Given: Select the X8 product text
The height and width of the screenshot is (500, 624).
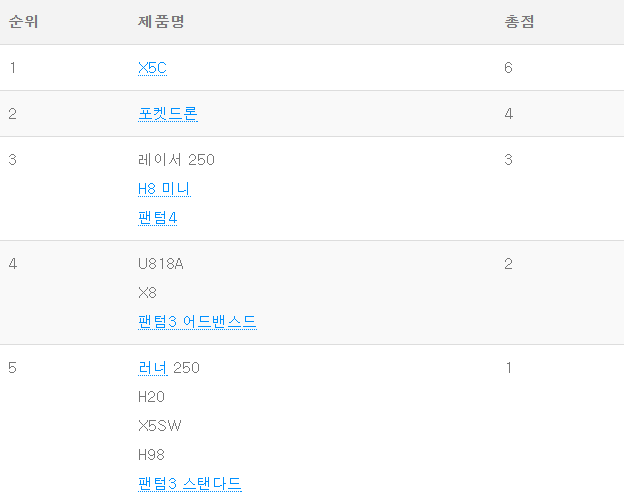Looking at the screenshot, I should point(147,293).
